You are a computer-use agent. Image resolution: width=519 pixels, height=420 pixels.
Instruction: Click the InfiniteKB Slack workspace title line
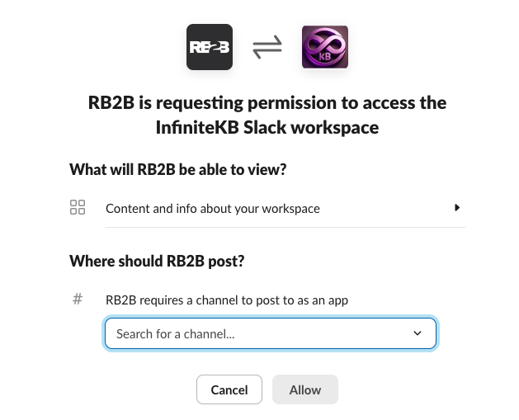point(267,127)
